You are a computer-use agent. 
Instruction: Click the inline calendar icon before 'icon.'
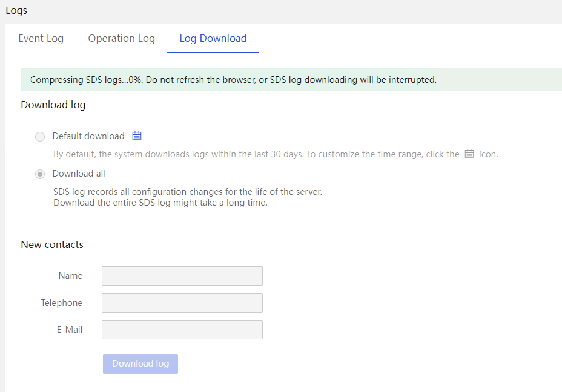[x=469, y=154]
